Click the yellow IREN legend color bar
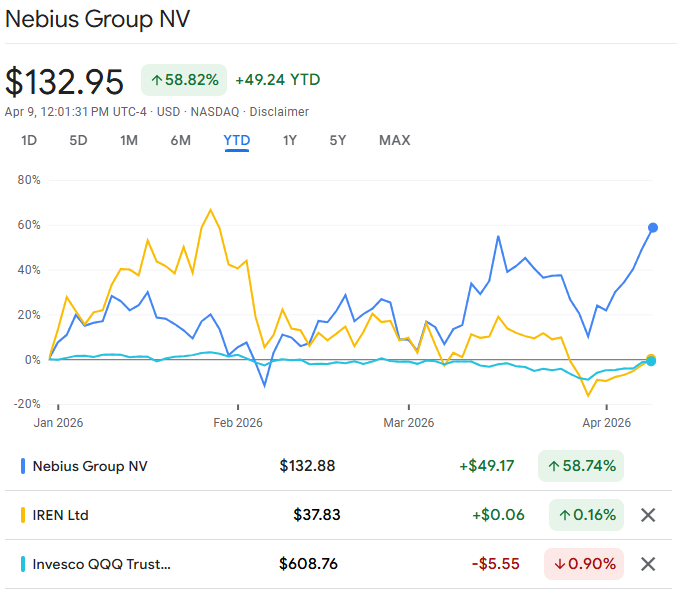Screen dimensions: 677x593 [x=23, y=515]
